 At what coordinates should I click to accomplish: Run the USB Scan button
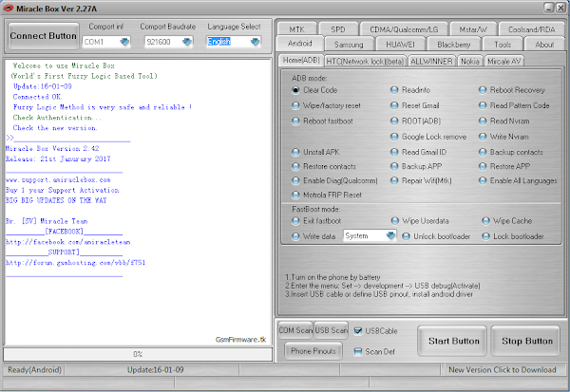(x=331, y=330)
